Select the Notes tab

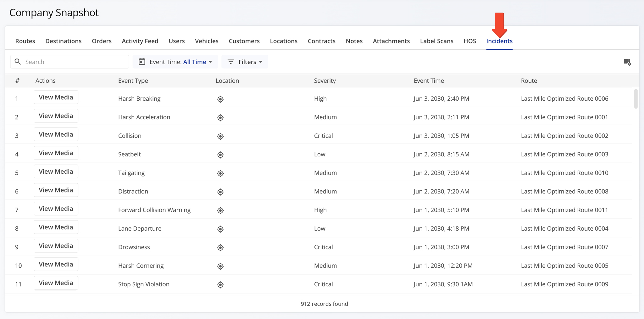pos(354,41)
